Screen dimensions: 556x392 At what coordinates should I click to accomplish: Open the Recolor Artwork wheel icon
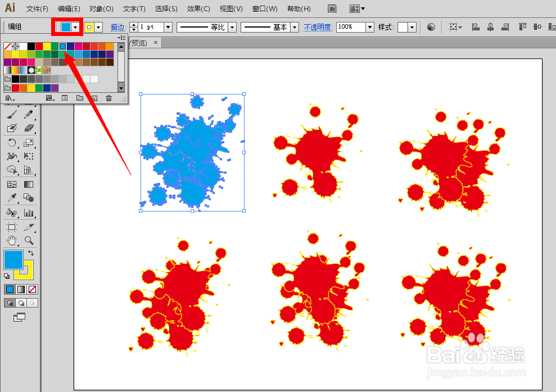tap(431, 27)
